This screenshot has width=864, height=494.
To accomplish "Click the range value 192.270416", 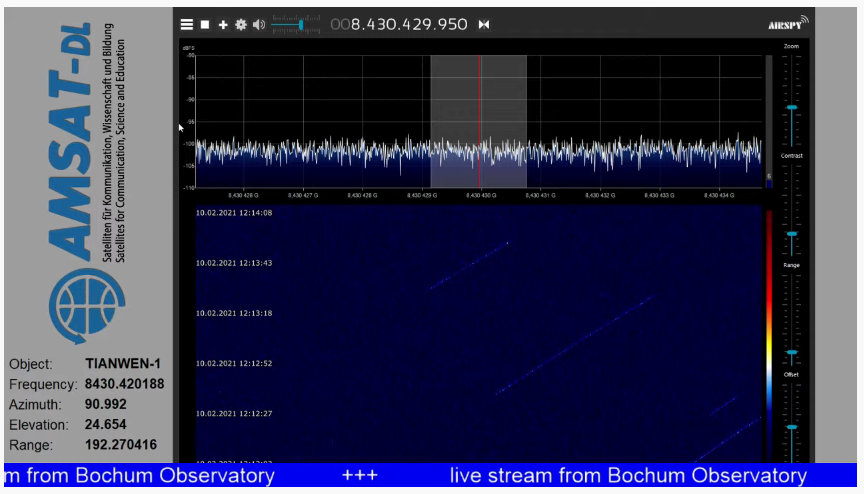I will point(121,444).
